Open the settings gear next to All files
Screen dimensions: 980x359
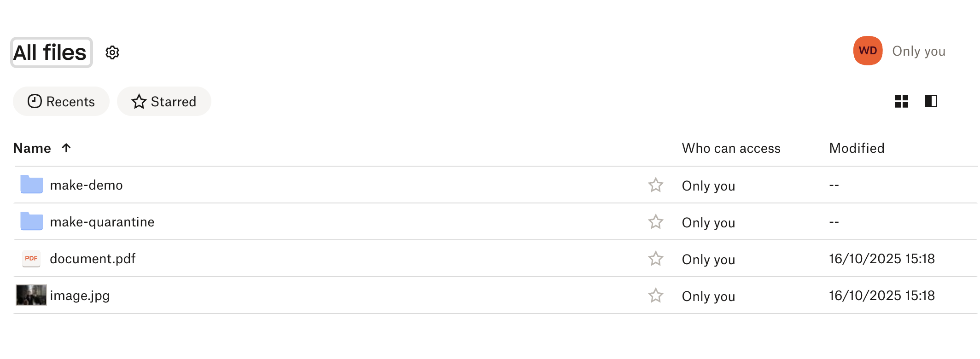tap(112, 52)
